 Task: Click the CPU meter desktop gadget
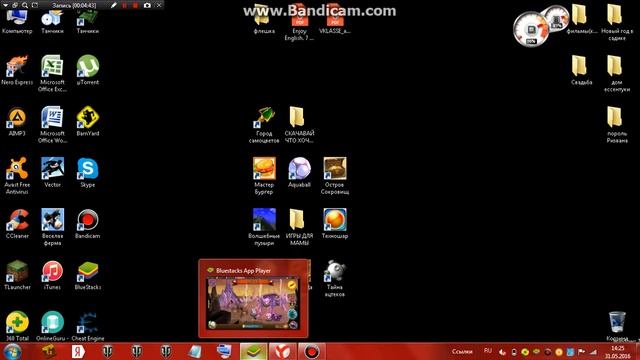531,29
